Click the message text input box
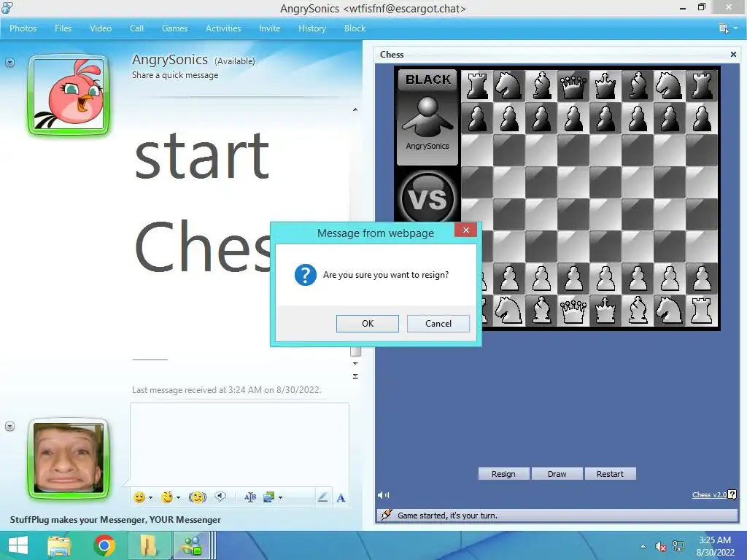Image resolution: width=747 pixels, height=560 pixels. (239, 444)
